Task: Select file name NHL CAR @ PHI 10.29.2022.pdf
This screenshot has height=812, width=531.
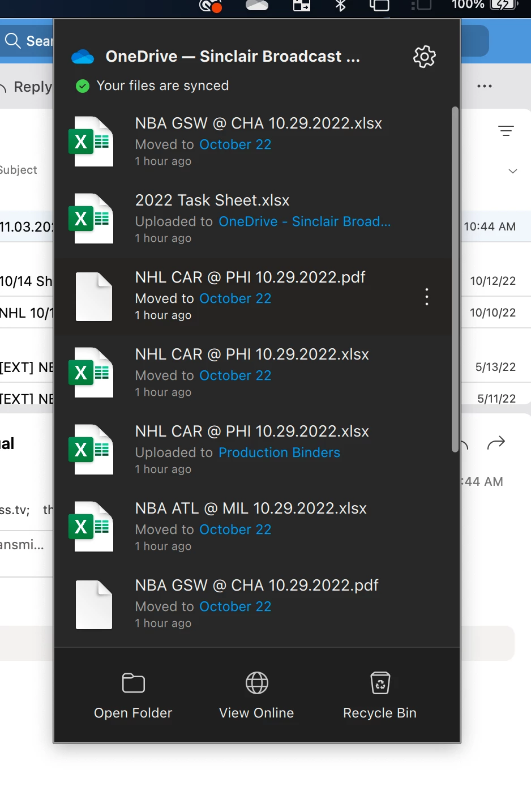Action: click(250, 277)
